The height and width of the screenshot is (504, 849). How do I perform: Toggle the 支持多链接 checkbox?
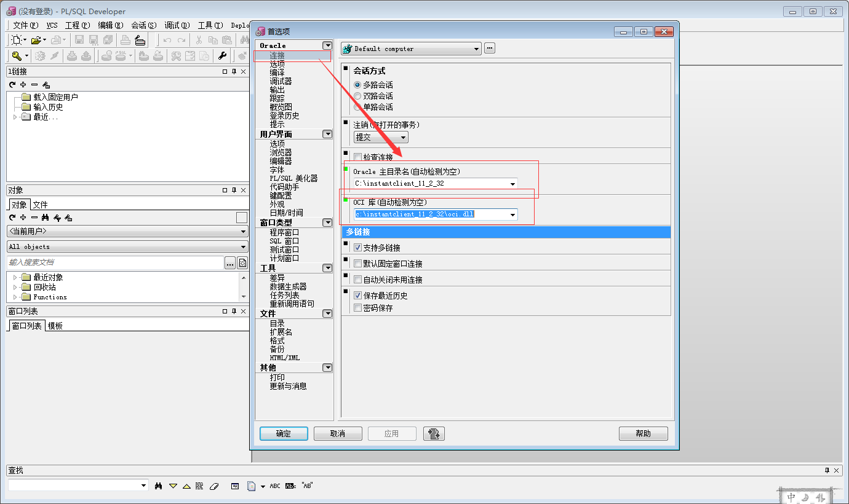coord(357,248)
